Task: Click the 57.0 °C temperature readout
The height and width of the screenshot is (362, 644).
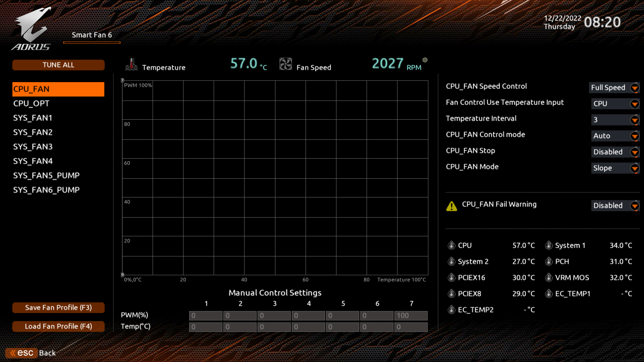Action: [x=249, y=64]
